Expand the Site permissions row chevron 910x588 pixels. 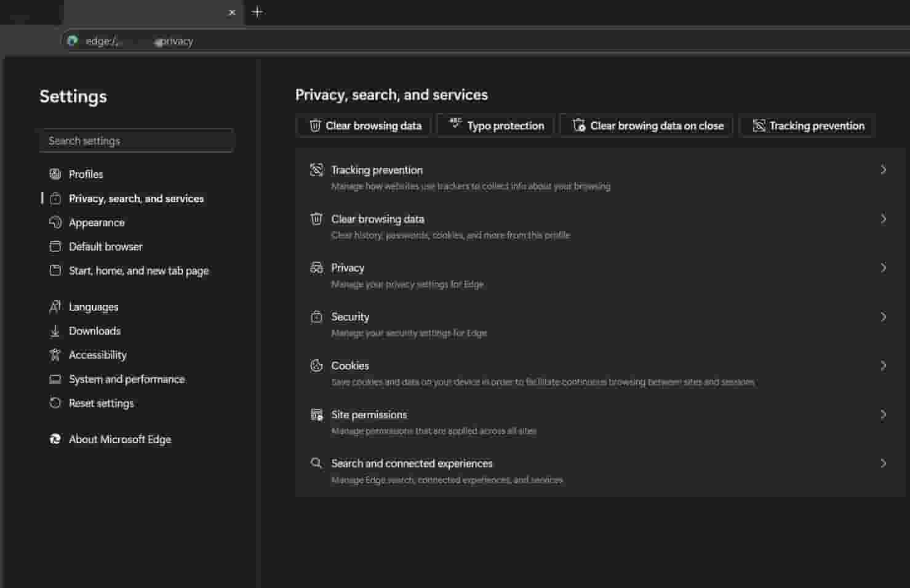(x=883, y=415)
